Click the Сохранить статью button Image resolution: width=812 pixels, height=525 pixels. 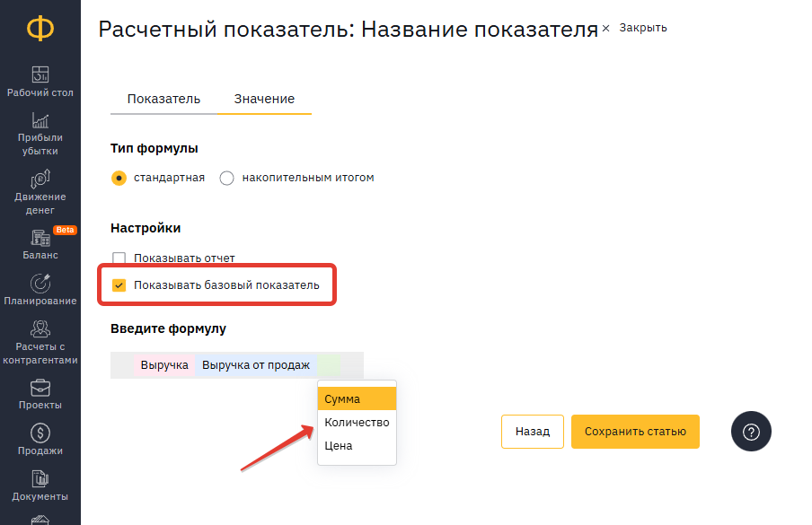(635, 432)
